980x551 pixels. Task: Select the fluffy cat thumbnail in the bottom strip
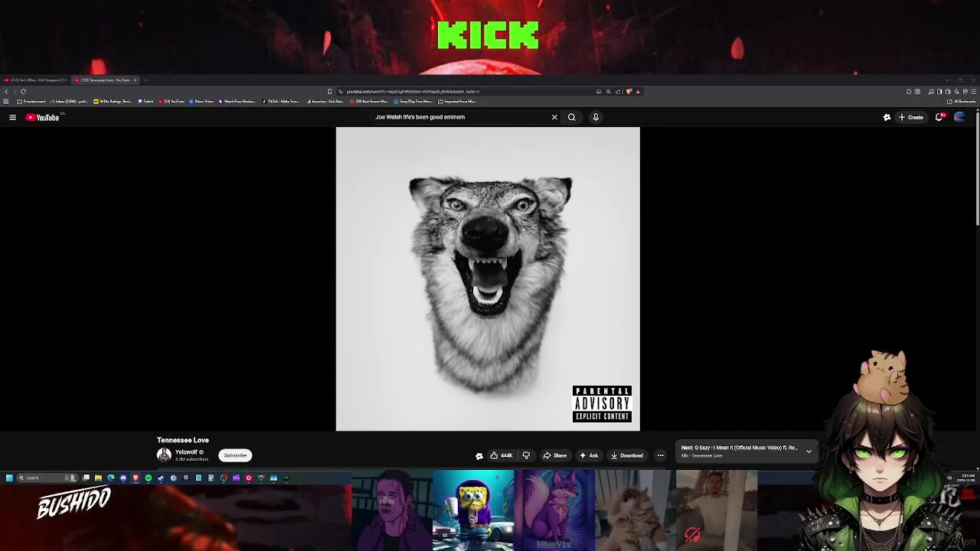pos(635,510)
